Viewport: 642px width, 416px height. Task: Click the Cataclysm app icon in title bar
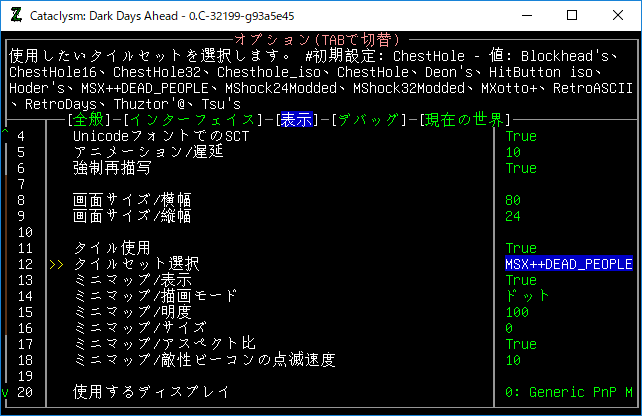(x=17, y=16)
